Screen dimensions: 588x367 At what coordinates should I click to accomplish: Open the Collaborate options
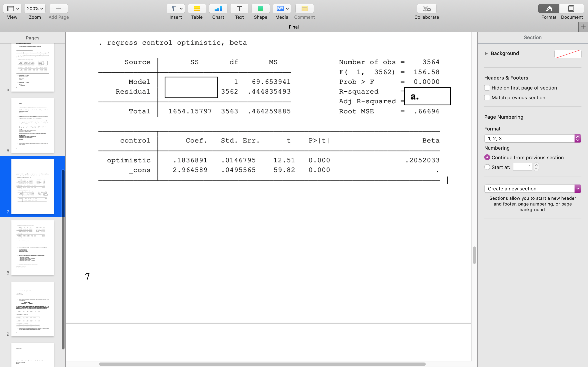(x=427, y=9)
